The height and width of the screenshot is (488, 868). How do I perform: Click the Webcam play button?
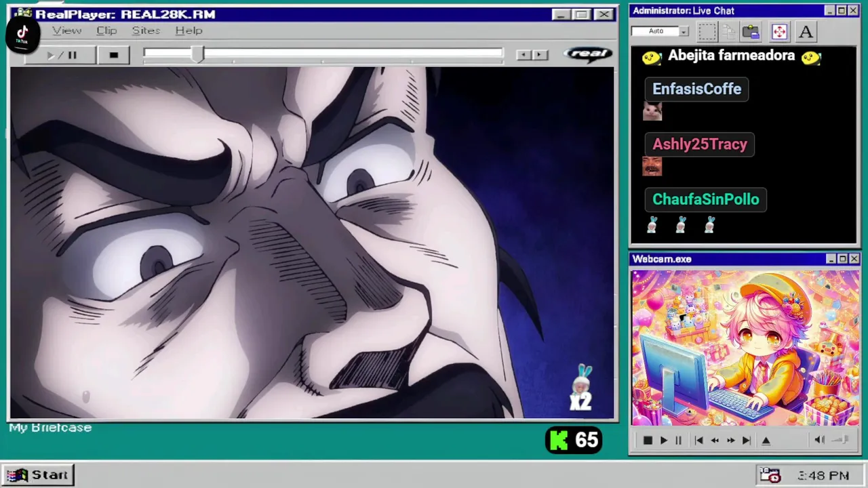pos(664,441)
